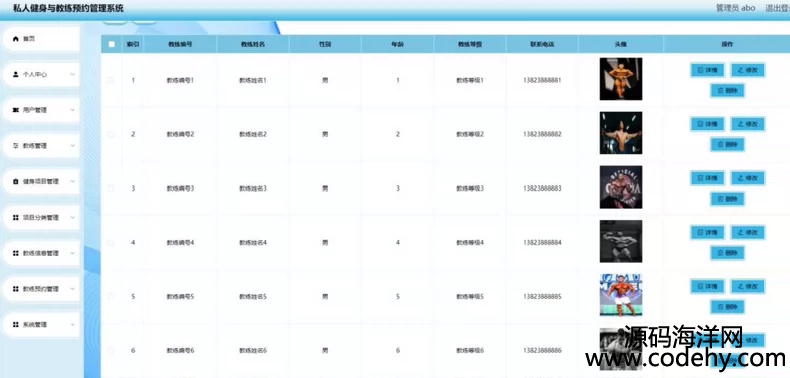Viewport: 790px width, 378px height.
Task: Open the avatar thumbnail of coach 5
Action: 621,295
